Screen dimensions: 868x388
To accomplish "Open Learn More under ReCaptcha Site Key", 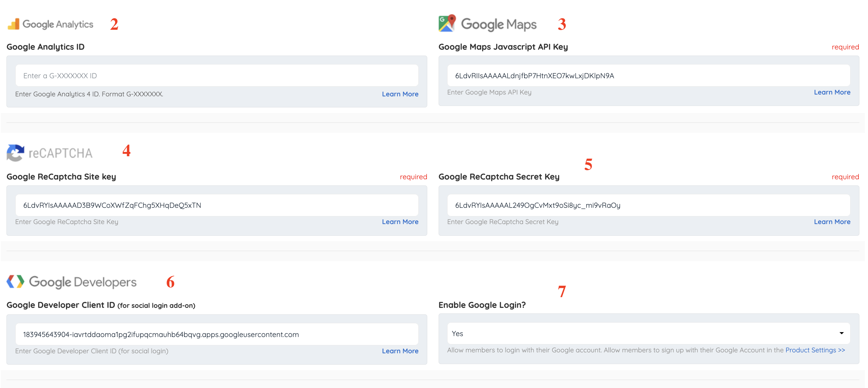I will (400, 222).
